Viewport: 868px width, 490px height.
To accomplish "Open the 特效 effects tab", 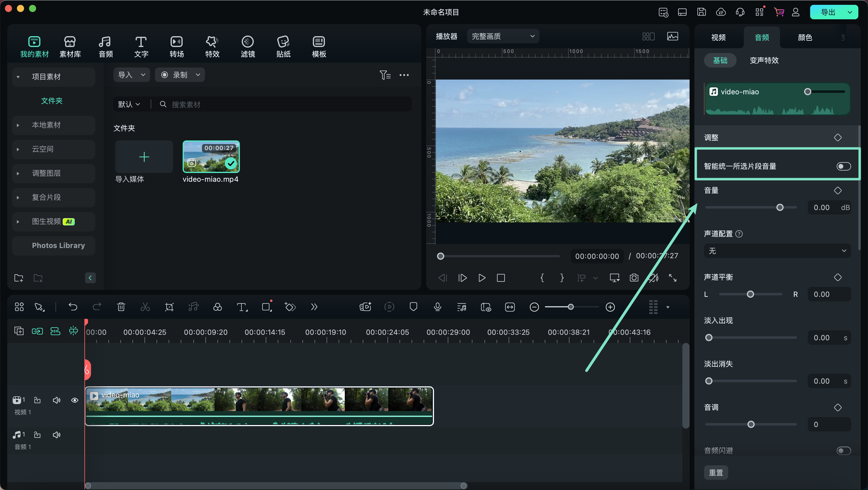I will [x=212, y=46].
